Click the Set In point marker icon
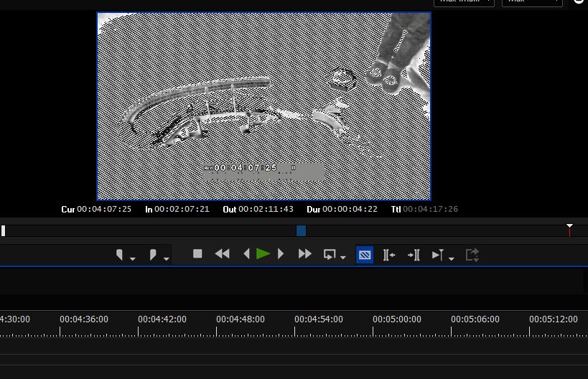 [x=120, y=254]
